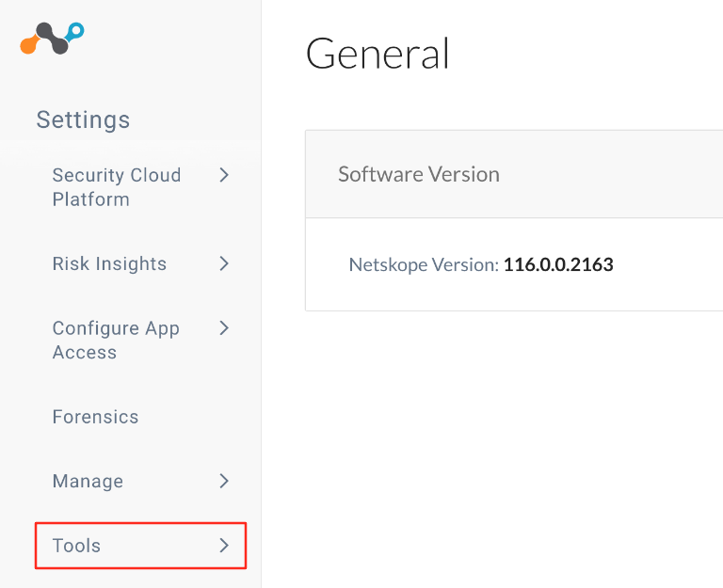Image resolution: width=723 pixels, height=588 pixels.
Task: Select version number 116.0.0.2163
Action: point(558,264)
